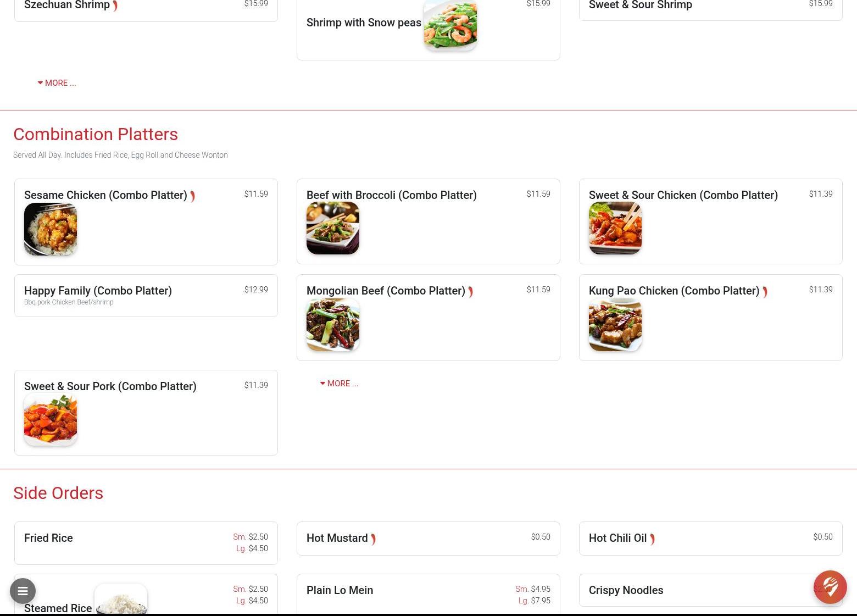Click the $12.99 price for Happy Family
Viewport: 857px width, 616px height.
pyautogui.click(x=256, y=290)
